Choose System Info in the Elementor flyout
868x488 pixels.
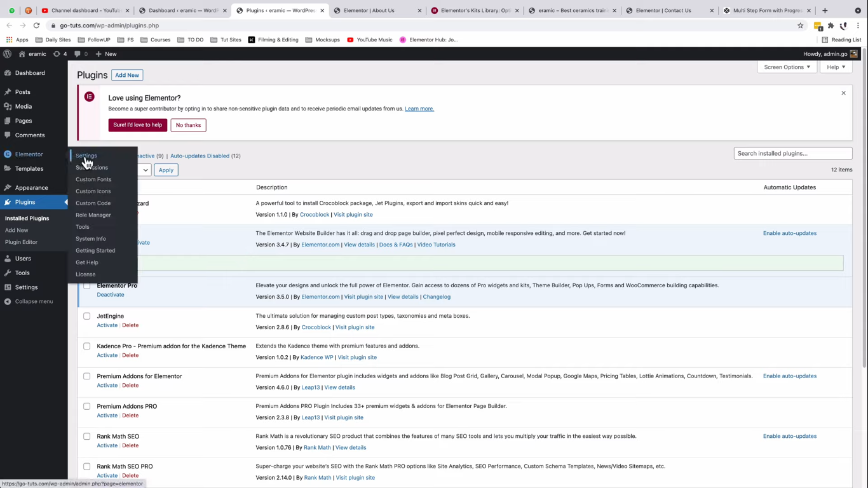coord(91,239)
